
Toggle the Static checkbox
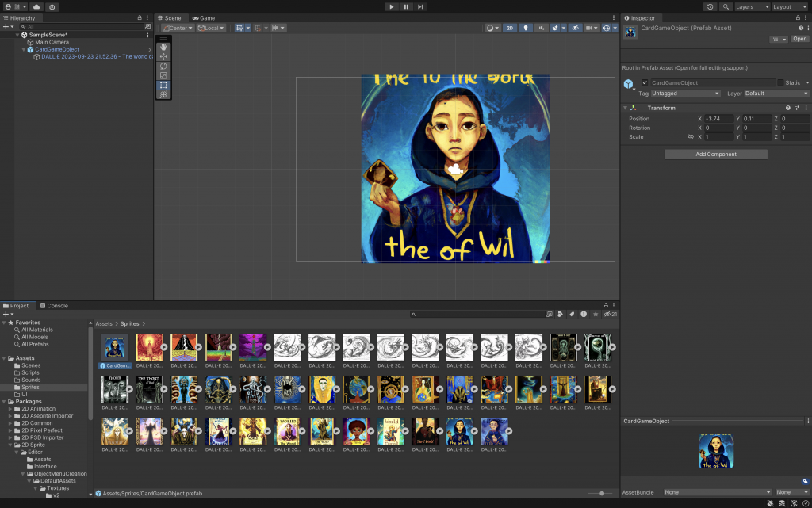(780, 82)
